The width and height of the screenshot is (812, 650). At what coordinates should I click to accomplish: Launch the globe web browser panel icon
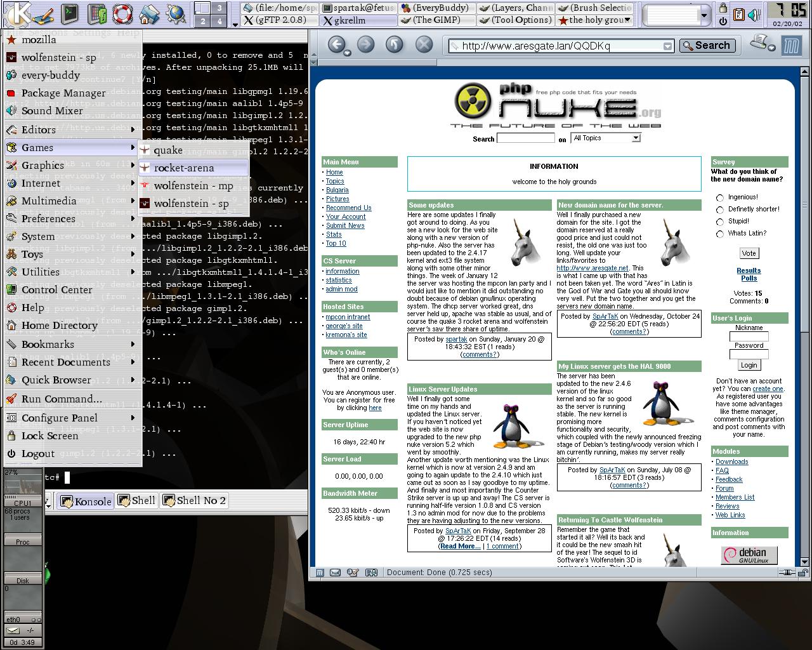176,13
